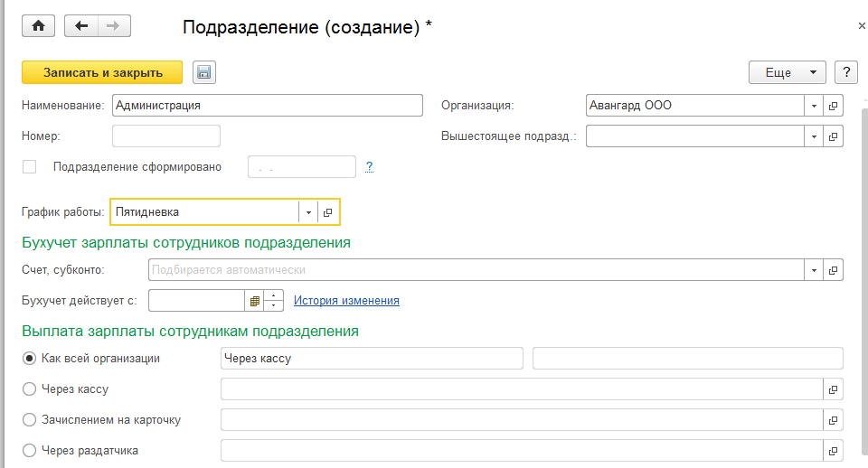Toggle the Подразделение сформировано checkbox
The image size is (868, 468).
[x=30, y=166]
